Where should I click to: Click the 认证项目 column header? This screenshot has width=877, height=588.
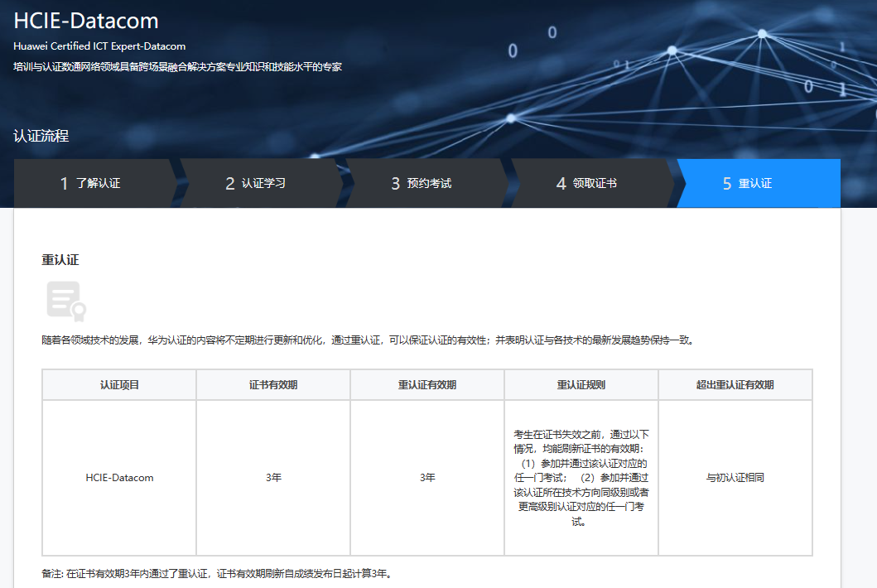click(x=119, y=385)
